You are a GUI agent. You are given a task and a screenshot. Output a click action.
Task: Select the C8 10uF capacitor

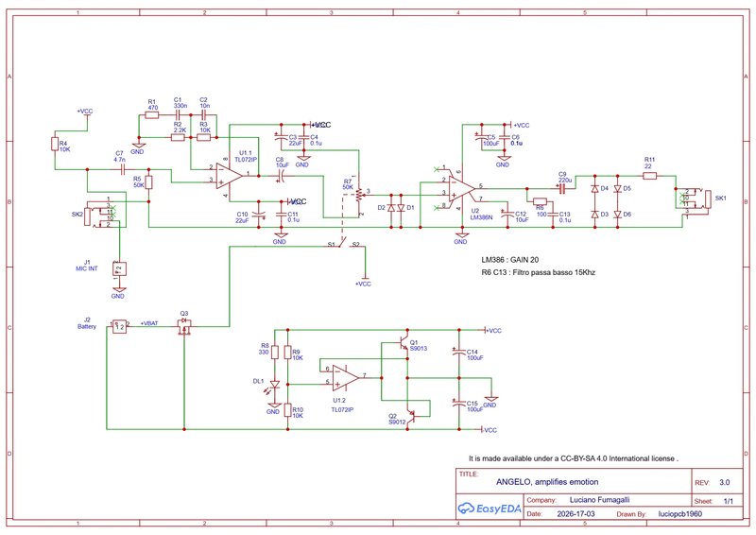point(283,176)
